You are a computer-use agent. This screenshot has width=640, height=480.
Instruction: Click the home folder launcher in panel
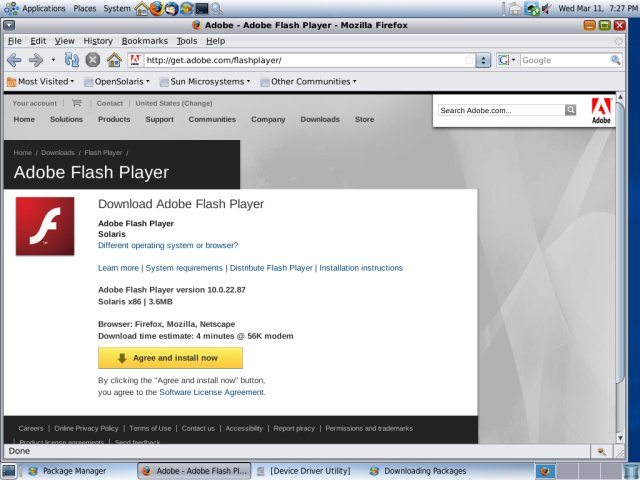coord(142,9)
